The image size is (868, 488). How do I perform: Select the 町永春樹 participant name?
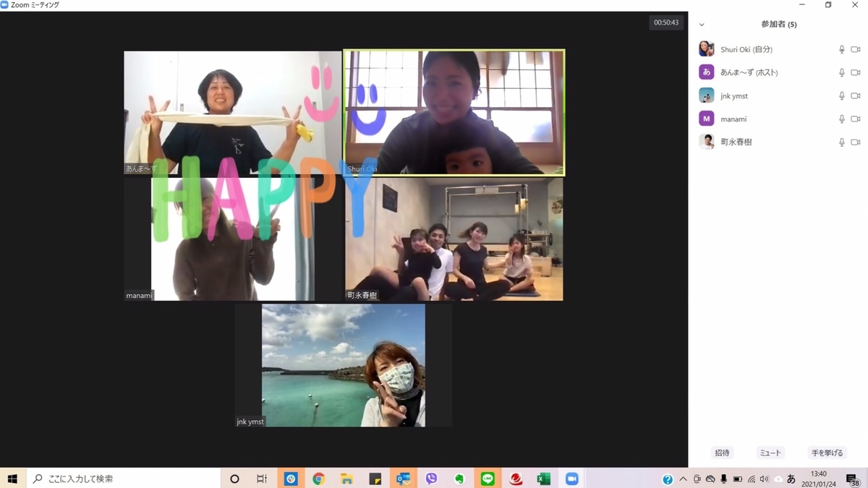click(x=736, y=142)
